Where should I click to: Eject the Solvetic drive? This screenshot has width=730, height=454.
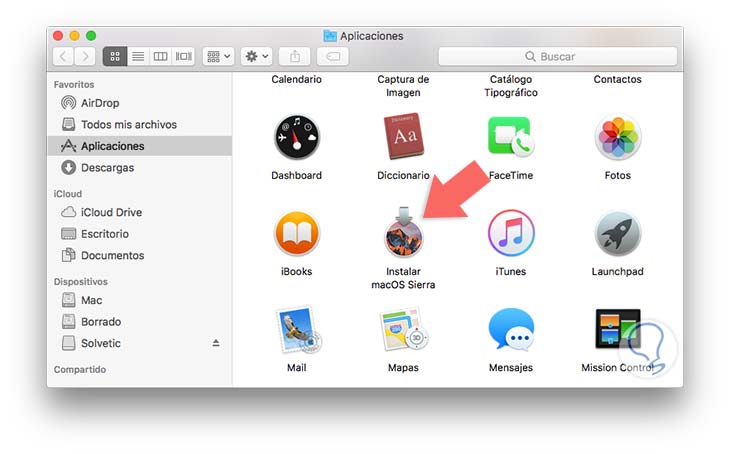(x=216, y=343)
